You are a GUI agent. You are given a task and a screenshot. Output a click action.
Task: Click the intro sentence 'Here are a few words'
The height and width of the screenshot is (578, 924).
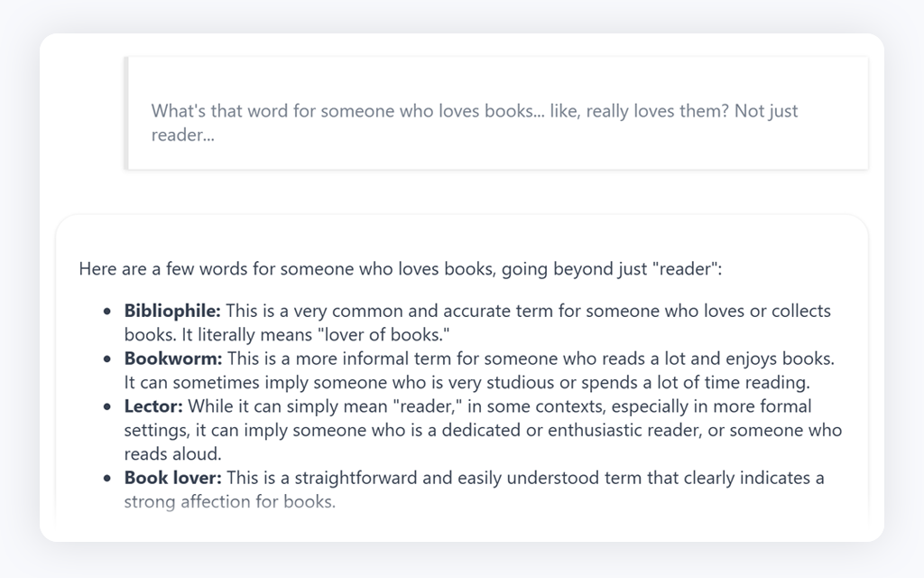click(400, 269)
